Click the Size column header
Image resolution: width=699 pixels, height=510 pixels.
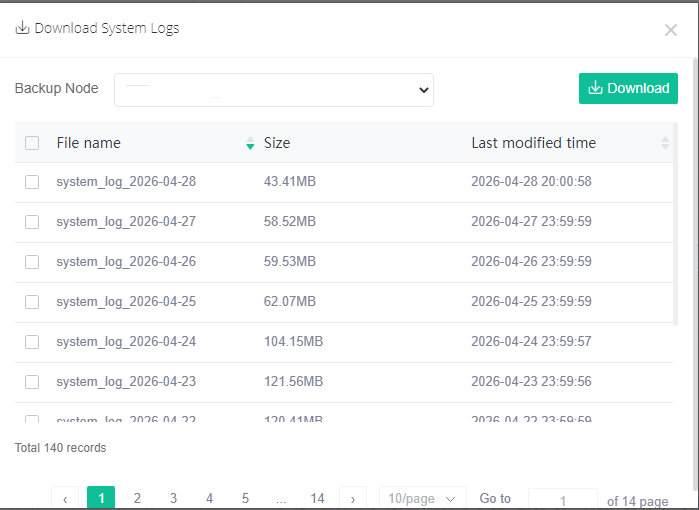[277, 143]
